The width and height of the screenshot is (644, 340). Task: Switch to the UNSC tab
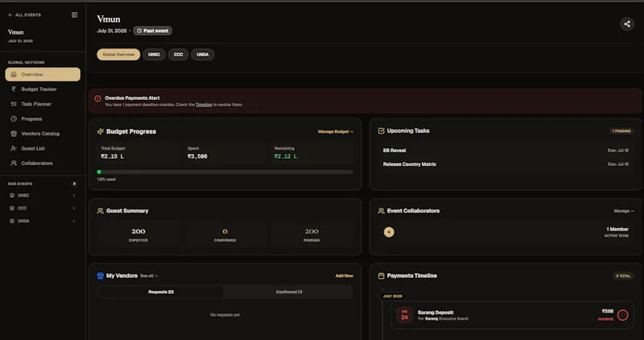pyautogui.click(x=154, y=54)
